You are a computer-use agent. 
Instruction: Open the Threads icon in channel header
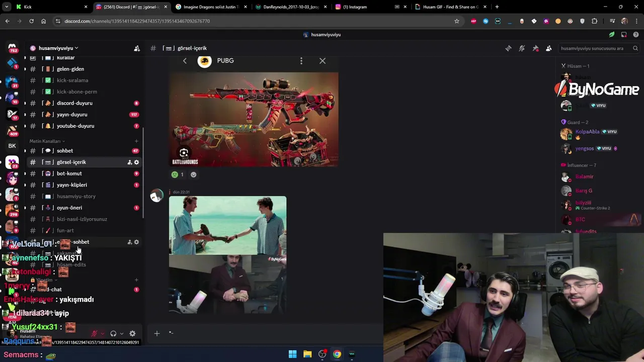[x=508, y=48]
